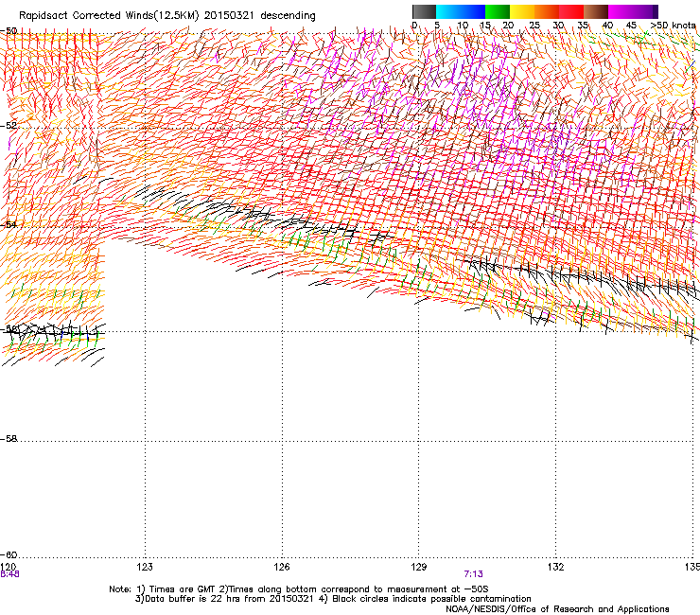
Task: Click the date text '20150321 descending'
Action: coord(260,16)
